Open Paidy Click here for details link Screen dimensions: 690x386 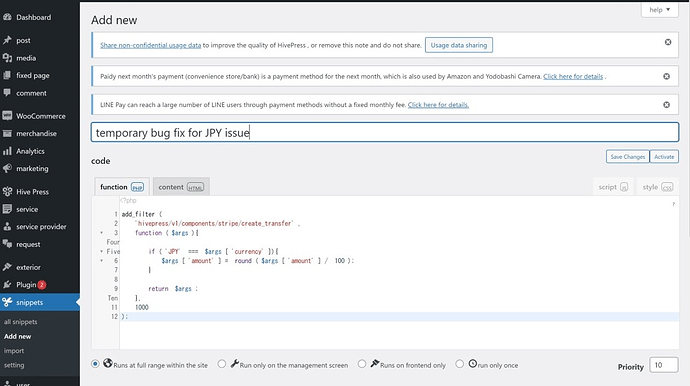click(573, 76)
